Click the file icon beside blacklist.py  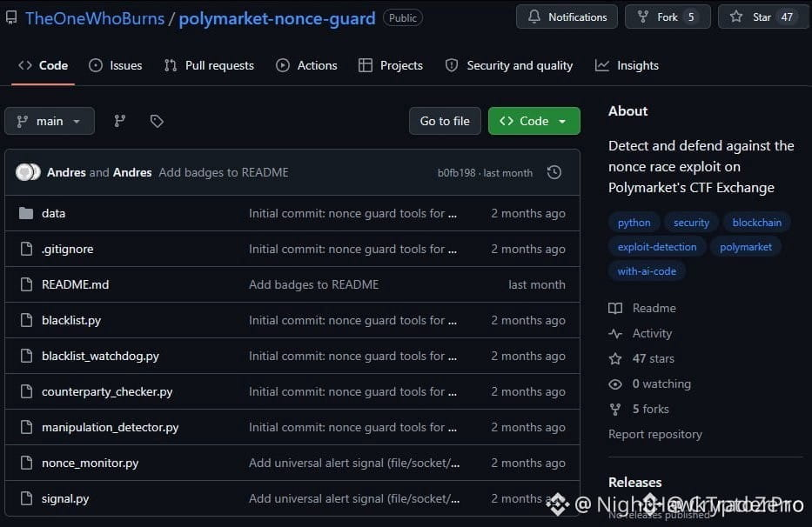[x=26, y=320]
